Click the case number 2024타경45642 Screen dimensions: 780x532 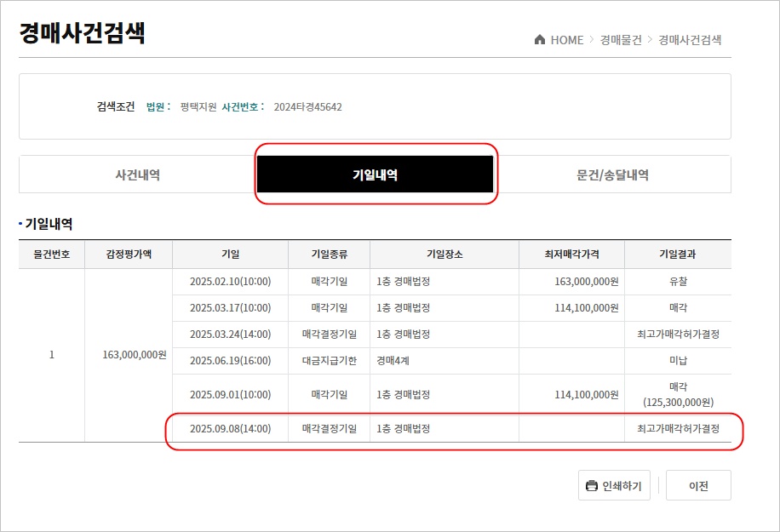pos(307,107)
